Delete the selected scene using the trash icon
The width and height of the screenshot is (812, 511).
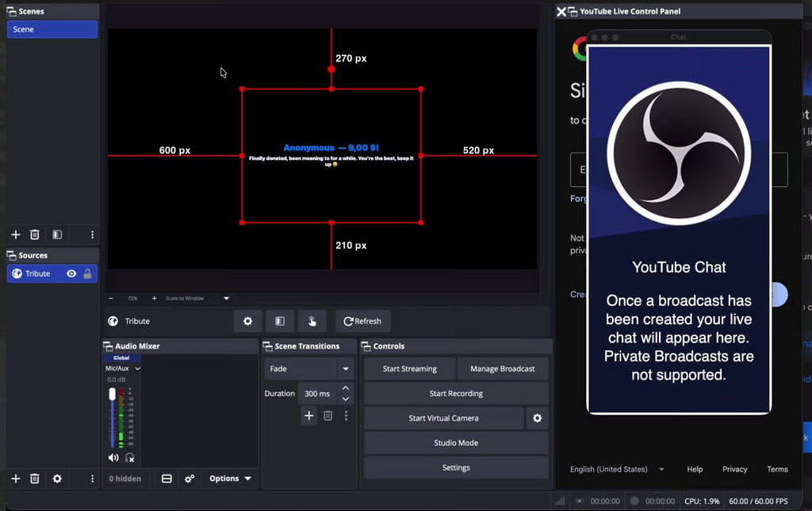(x=35, y=235)
